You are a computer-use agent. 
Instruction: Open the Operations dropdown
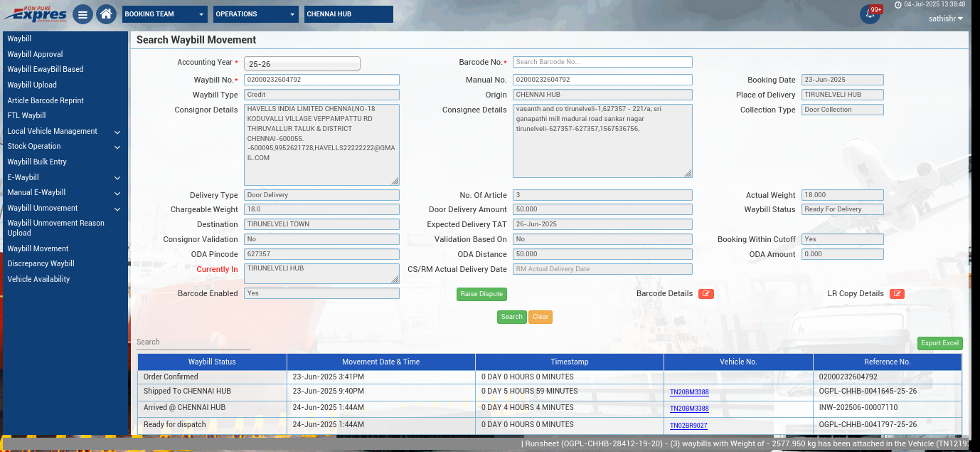click(x=255, y=14)
